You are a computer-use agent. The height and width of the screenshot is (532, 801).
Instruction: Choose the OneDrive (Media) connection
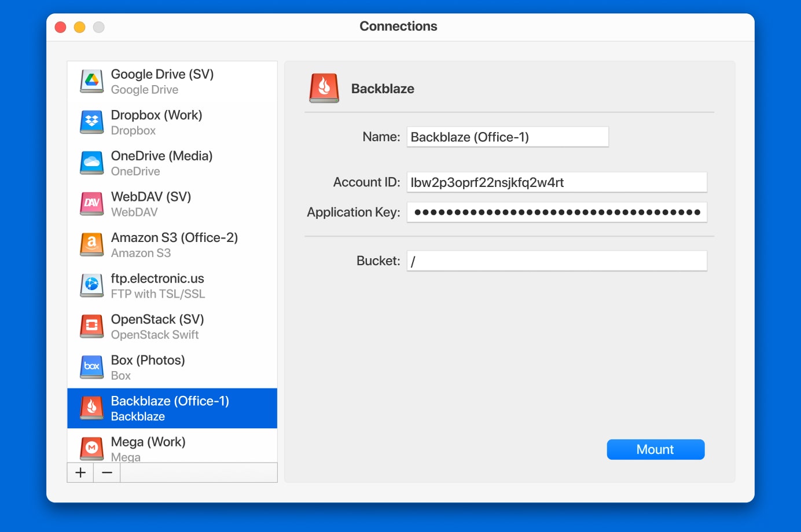172,163
